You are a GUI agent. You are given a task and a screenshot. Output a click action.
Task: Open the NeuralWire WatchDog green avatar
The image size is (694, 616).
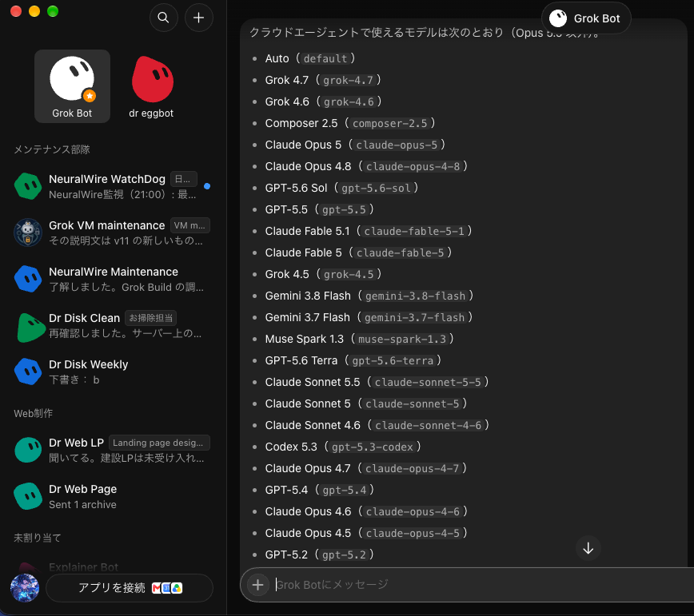(x=28, y=186)
